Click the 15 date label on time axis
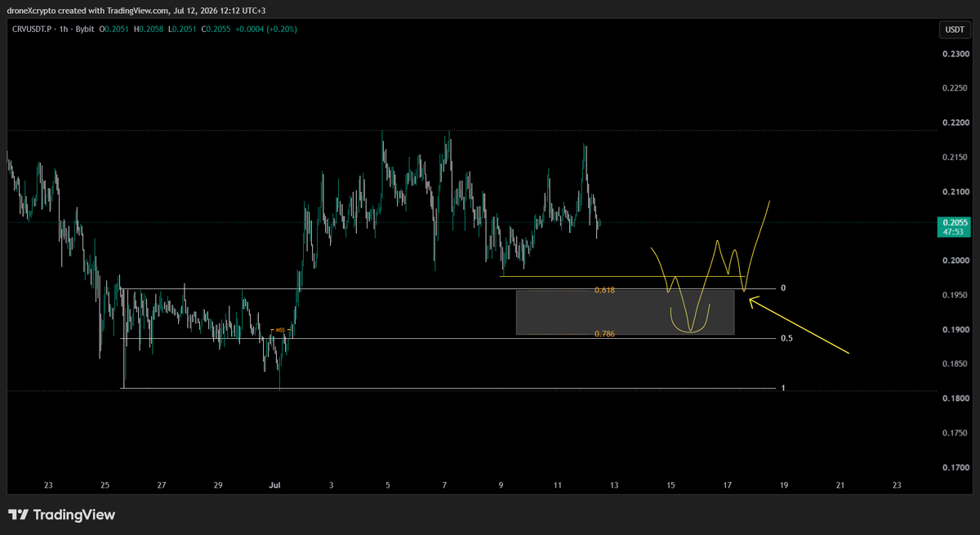 (670, 485)
